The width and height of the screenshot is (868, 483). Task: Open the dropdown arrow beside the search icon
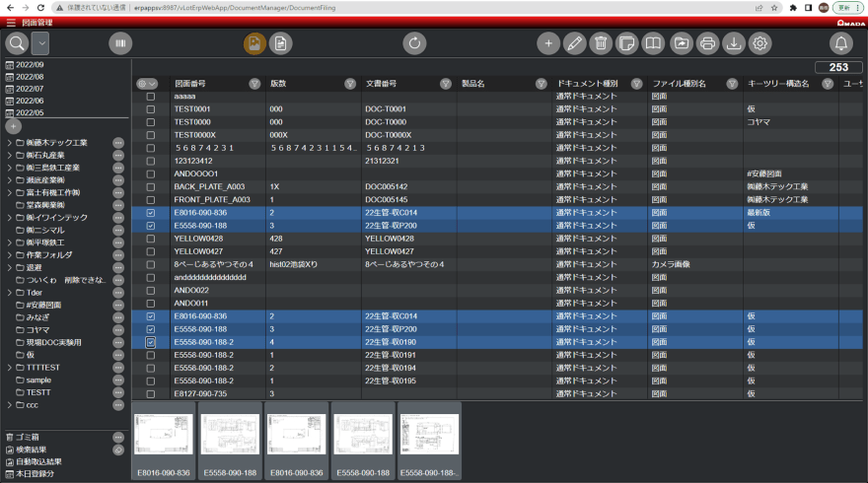coord(40,43)
